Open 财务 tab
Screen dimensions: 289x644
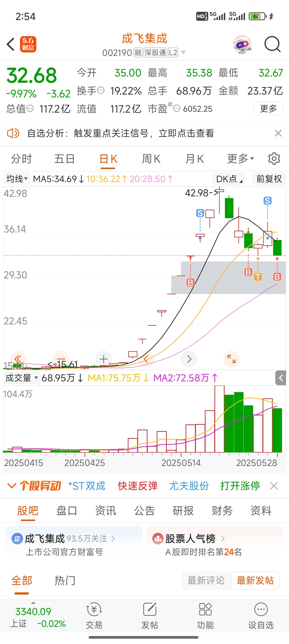(x=222, y=511)
